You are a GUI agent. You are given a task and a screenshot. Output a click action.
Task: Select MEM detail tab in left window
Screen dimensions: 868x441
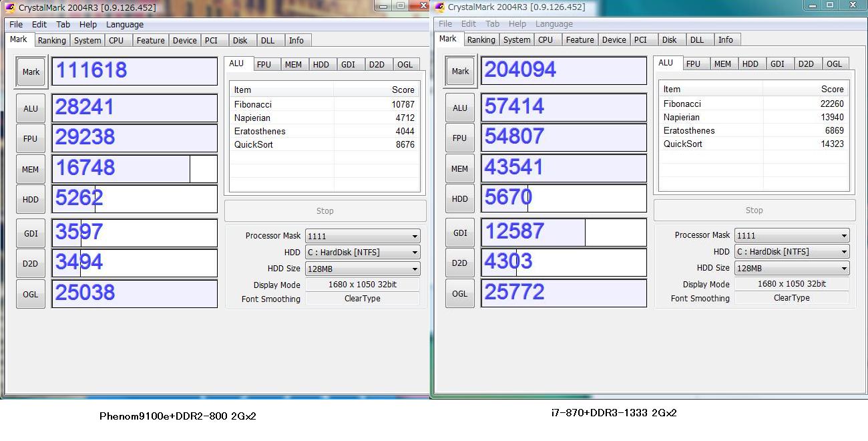[x=293, y=65]
